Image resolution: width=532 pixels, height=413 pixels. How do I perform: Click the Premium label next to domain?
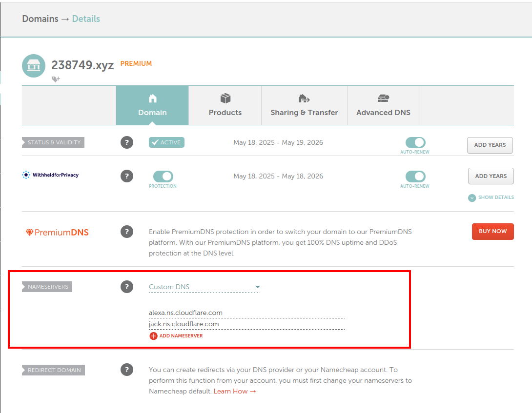click(x=136, y=64)
